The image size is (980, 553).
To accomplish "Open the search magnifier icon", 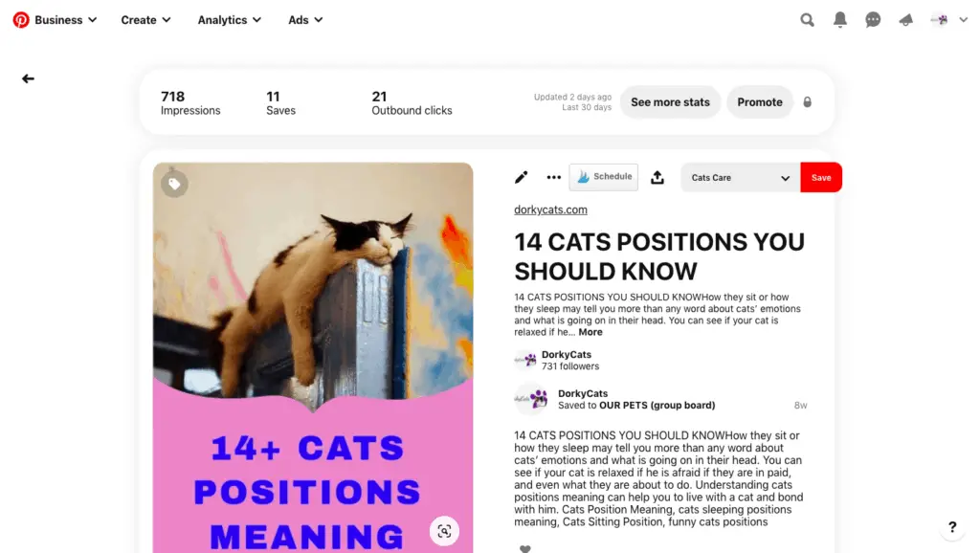I will 807,20.
